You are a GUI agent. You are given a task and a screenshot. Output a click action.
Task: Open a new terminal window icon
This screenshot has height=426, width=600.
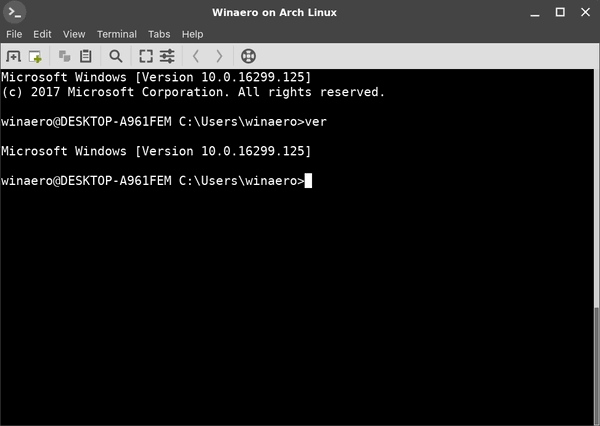point(36,56)
